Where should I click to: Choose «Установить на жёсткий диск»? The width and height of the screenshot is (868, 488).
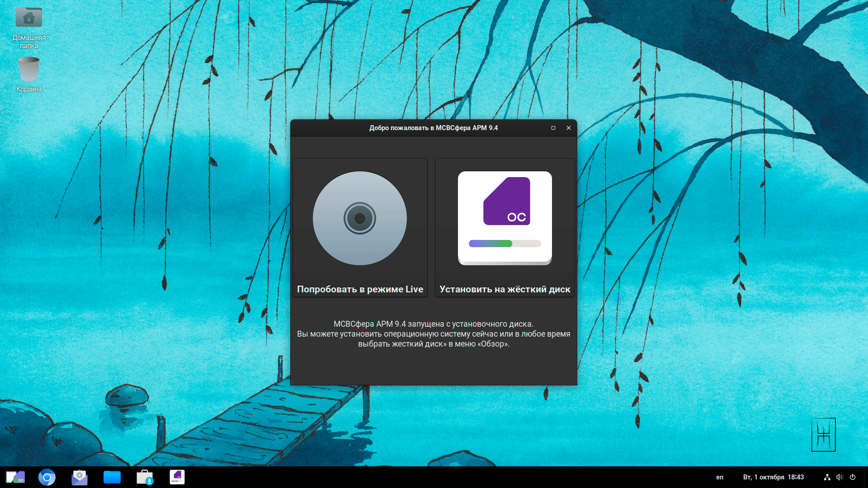click(x=505, y=289)
